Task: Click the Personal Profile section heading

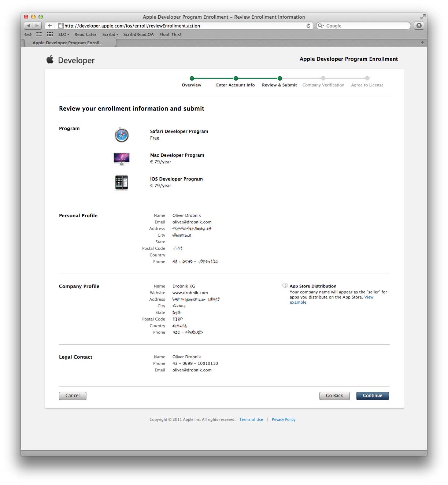Action: pos(78,215)
